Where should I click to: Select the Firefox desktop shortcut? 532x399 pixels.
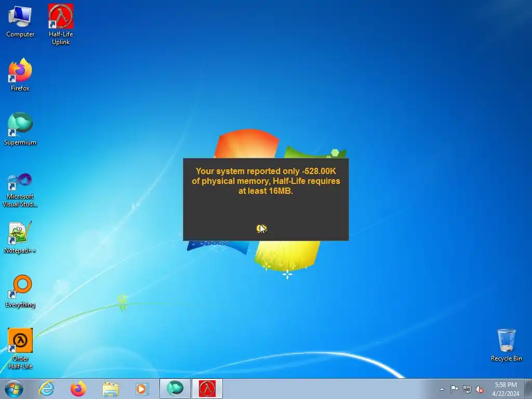click(x=20, y=75)
